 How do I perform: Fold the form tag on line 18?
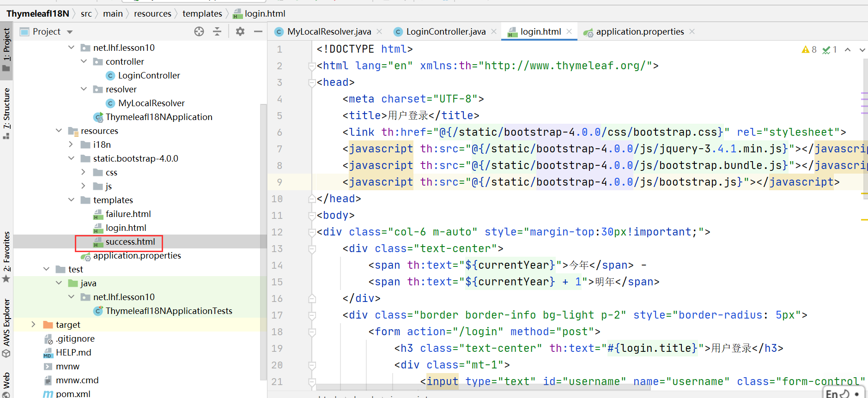[312, 332]
